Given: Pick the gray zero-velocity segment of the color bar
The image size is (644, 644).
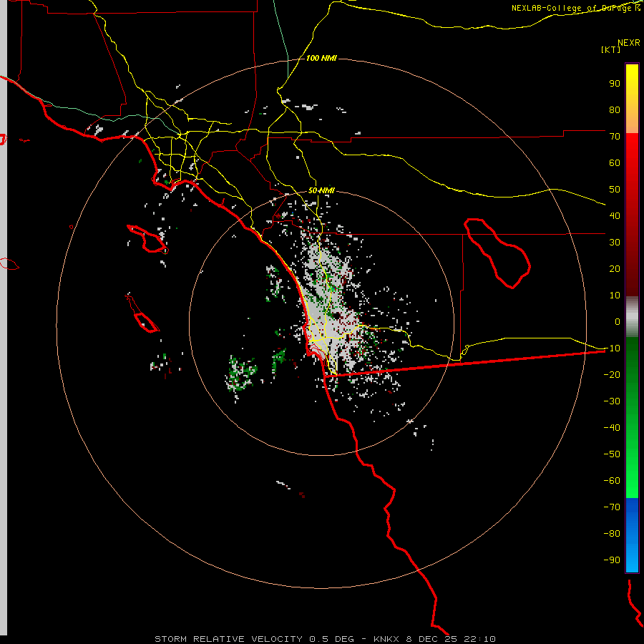Looking at the screenshot, I should [x=632, y=317].
